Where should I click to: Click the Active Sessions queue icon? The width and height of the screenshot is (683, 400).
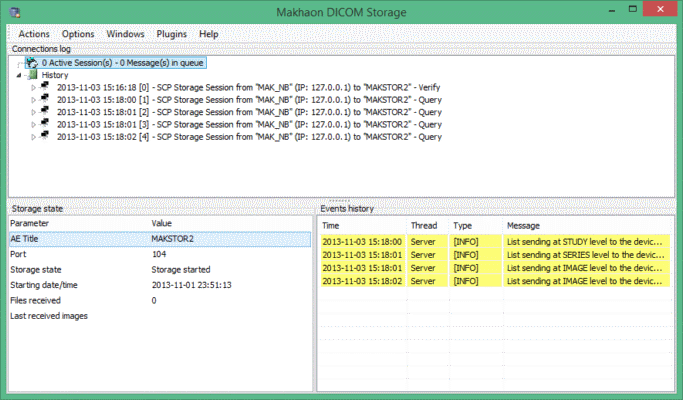(31, 62)
